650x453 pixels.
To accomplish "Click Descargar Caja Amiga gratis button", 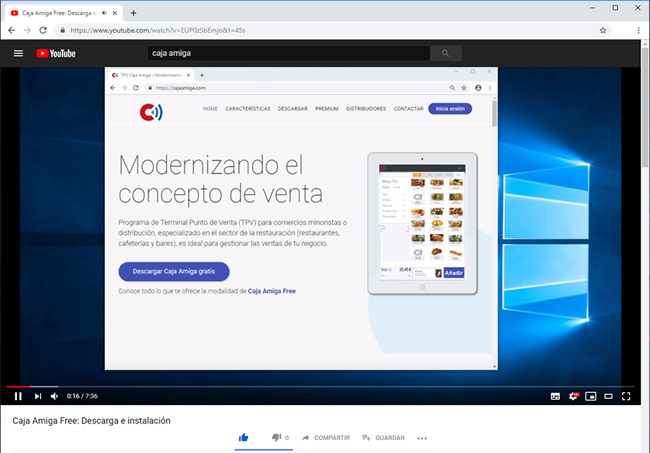I will coord(174,271).
